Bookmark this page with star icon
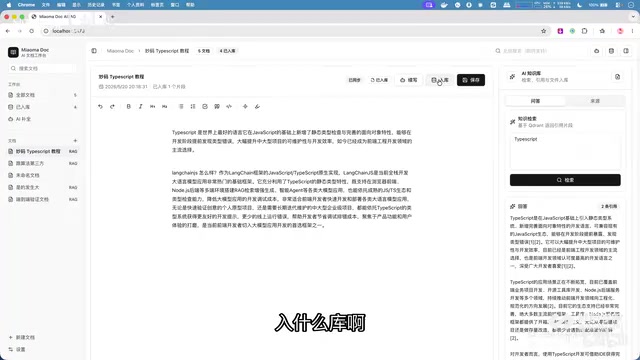The image size is (640, 360). (543, 31)
